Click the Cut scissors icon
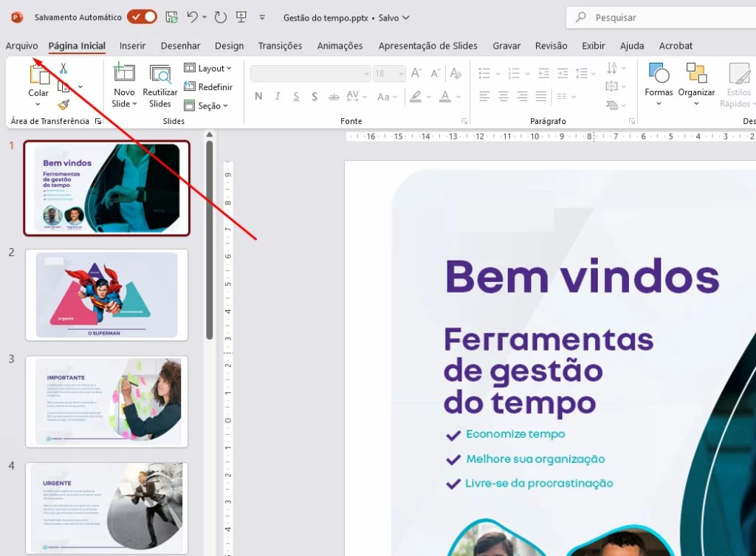The width and height of the screenshot is (756, 556). tap(63, 69)
